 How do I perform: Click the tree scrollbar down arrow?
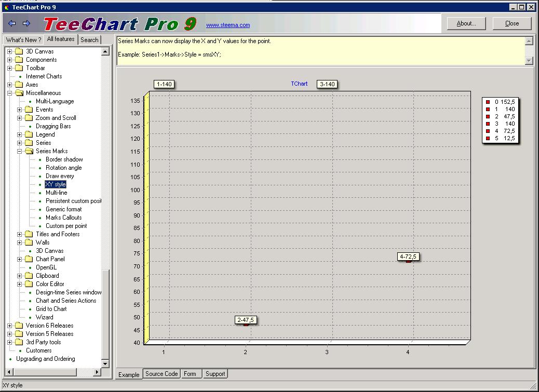[x=105, y=363]
